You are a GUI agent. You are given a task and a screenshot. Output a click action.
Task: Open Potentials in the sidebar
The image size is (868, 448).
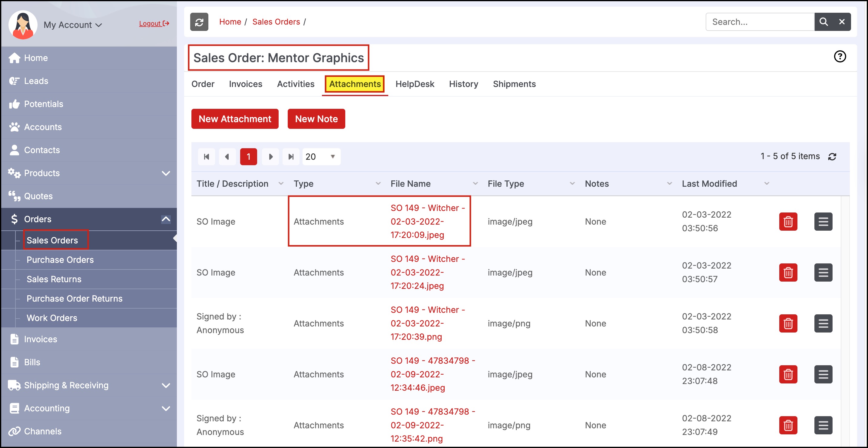(89, 104)
